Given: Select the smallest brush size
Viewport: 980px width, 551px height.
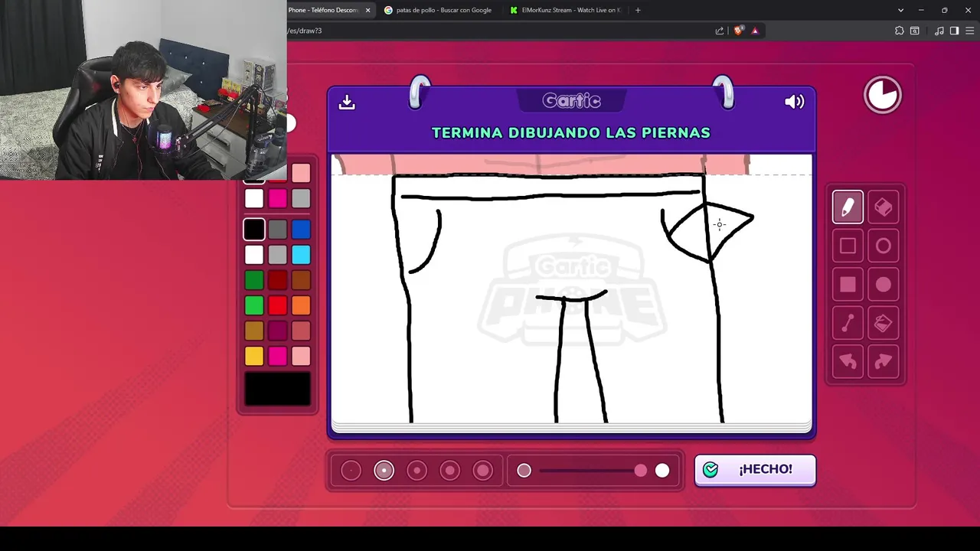Looking at the screenshot, I should pos(351,471).
